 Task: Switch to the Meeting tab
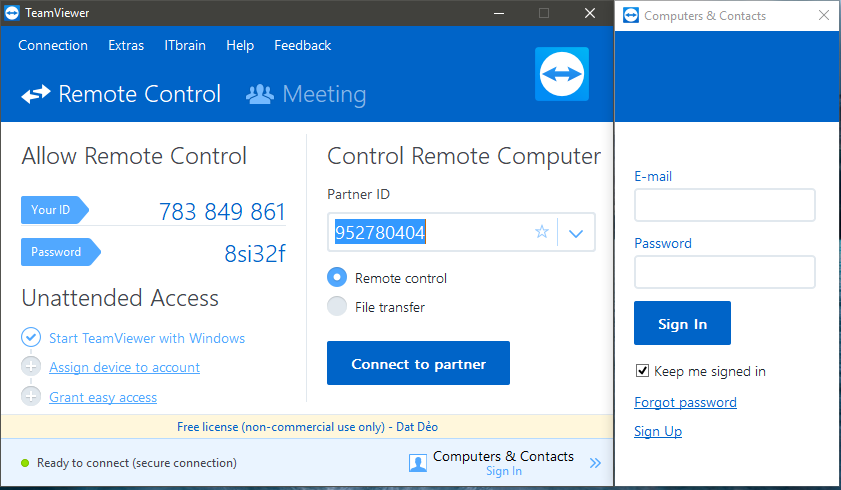pyautogui.click(x=306, y=94)
